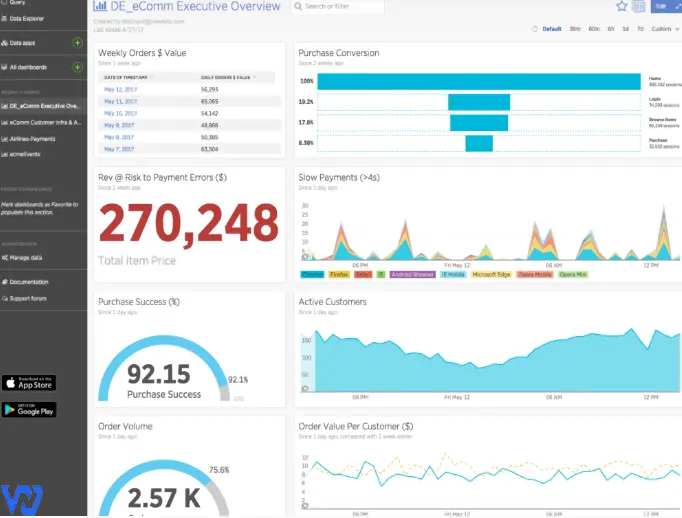
Task: Toggle the Android Browser legend swatch
Action: 413,274
